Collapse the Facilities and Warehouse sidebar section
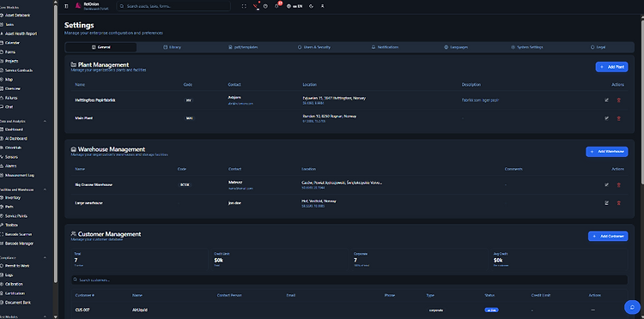644x319 pixels. [x=45, y=190]
